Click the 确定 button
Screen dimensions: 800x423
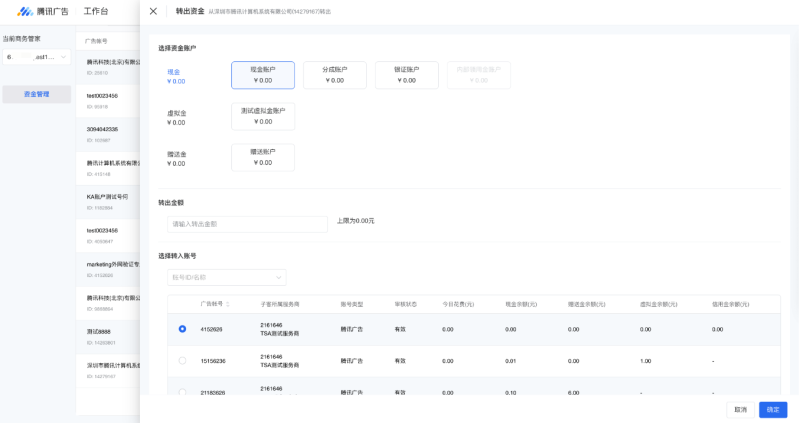point(772,409)
